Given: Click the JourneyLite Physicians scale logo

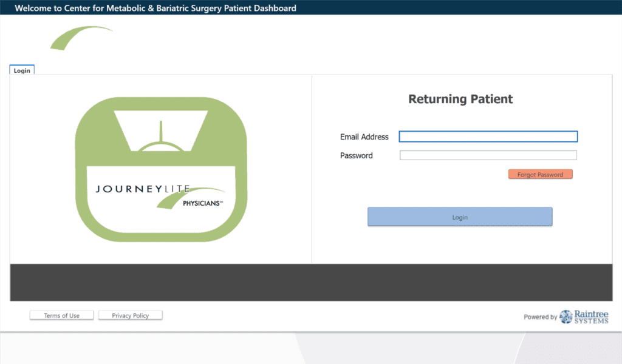Looking at the screenshot, I should tap(161, 169).
